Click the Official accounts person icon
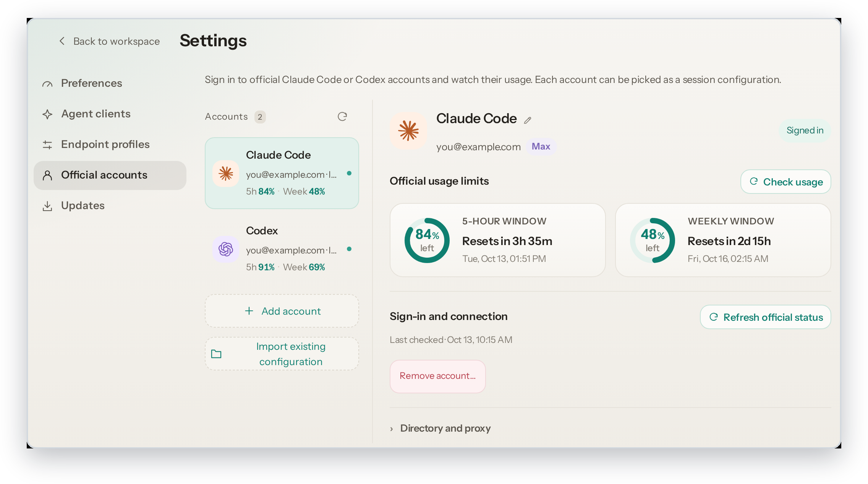This screenshot has height=484, width=868. pyautogui.click(x=47, y=175)
